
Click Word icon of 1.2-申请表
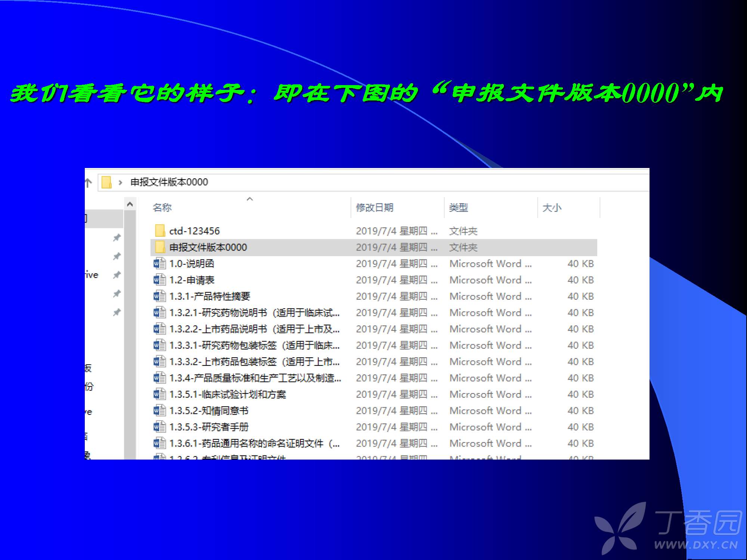(159, 280)
